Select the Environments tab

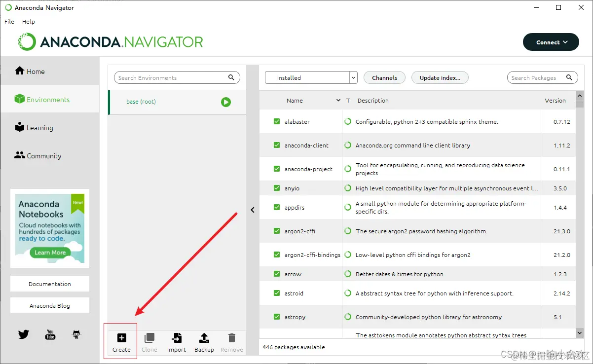click(49, 99)
